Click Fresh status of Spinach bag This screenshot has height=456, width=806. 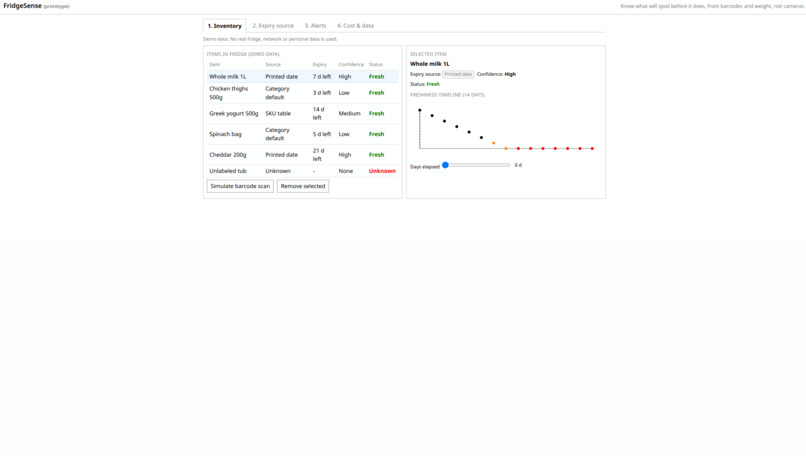click(376, 134)
